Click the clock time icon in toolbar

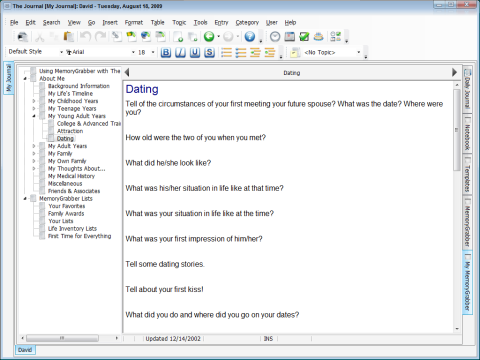pyautogui.click(x=275, y=36)
